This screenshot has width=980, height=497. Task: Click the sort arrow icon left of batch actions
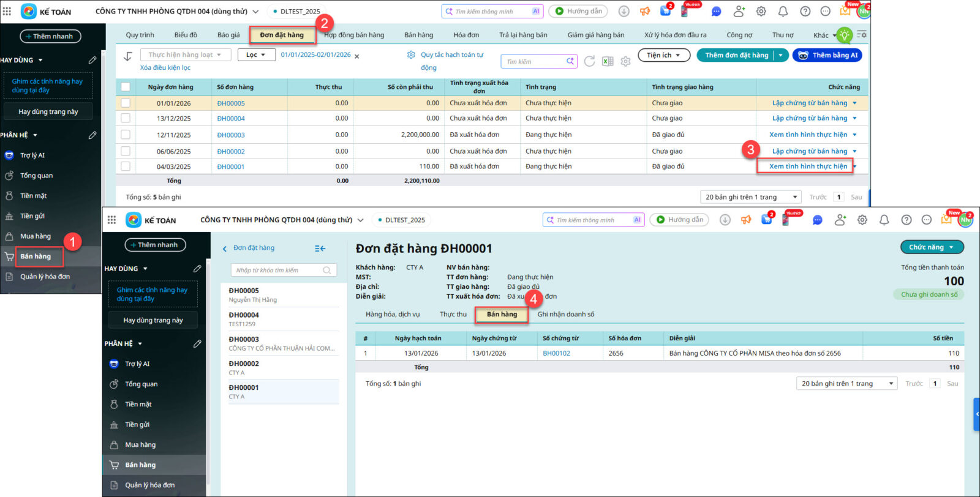point(128,56)
